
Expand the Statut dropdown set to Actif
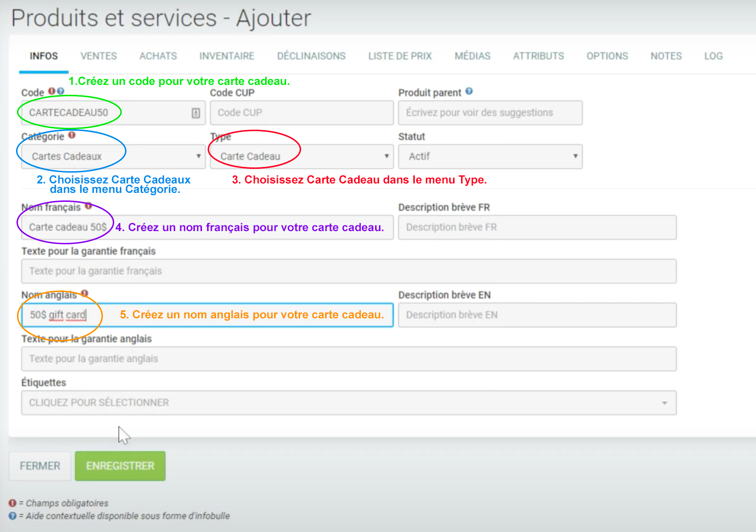point(490,157)
